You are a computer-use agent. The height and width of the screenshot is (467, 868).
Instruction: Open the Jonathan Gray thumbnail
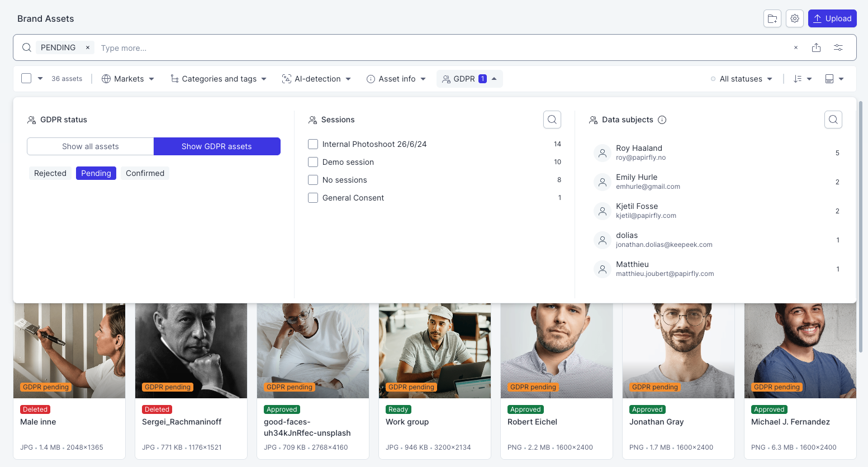679,351
